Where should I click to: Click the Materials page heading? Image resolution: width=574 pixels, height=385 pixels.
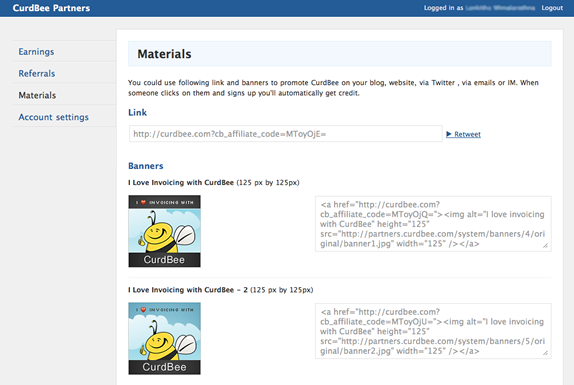[164, 54]
